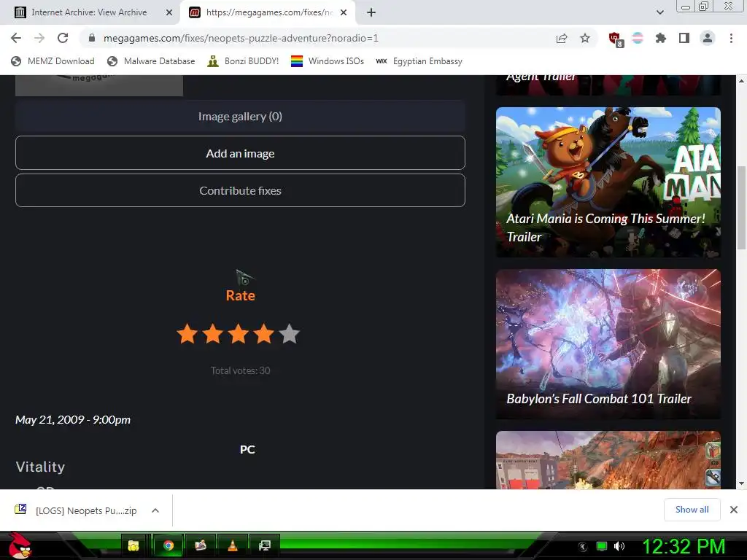Open Babylon's Fall Combat 101 Trailer
Screen dimensions: 747x560
pos(608,344)
